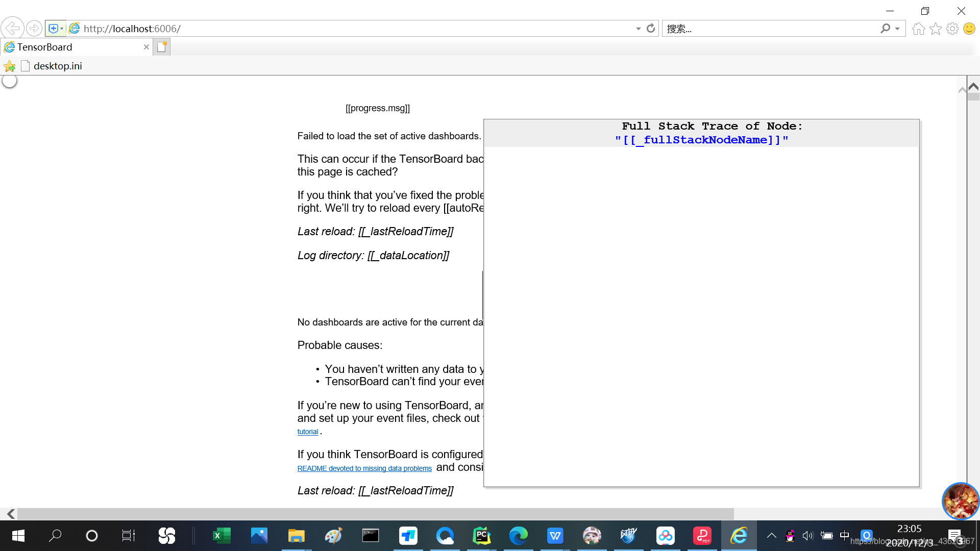Open a new browser tab

click(162, 47)
